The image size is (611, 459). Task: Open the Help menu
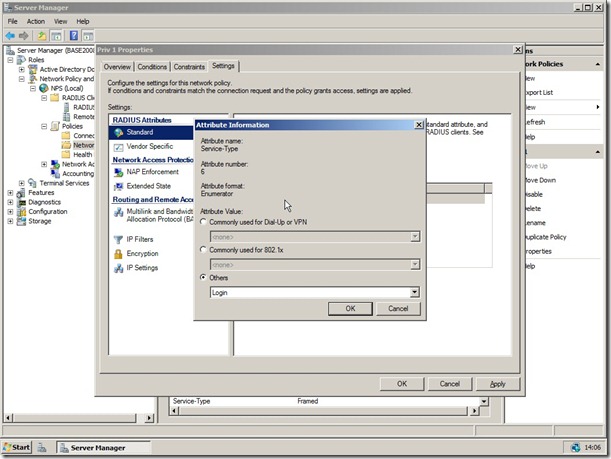point(83,21)
